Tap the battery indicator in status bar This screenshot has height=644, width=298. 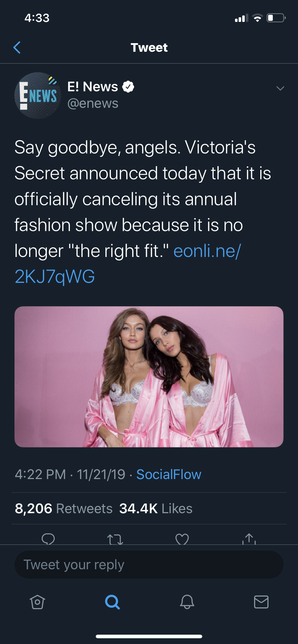[x=276, y=18]
